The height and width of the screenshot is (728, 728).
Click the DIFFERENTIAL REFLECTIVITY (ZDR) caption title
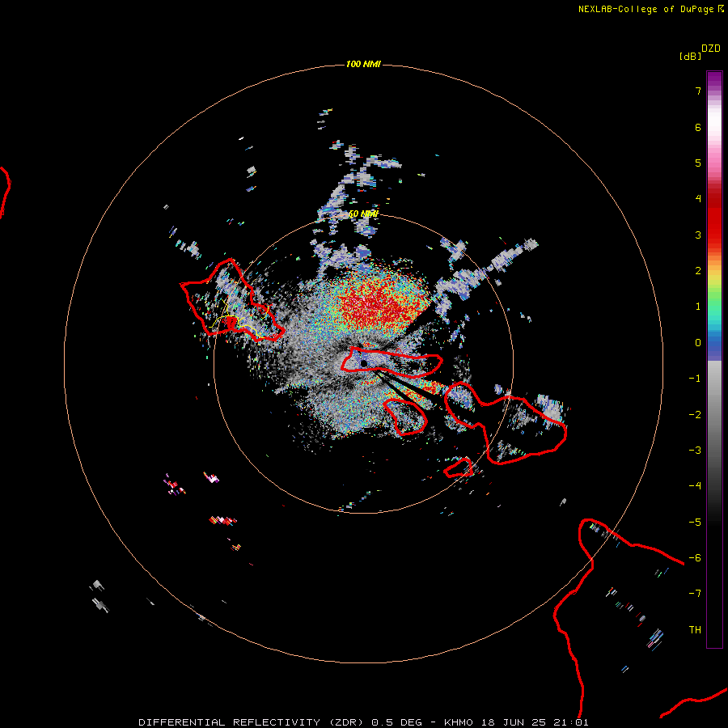pyautogui.click(x=252, y=722)
